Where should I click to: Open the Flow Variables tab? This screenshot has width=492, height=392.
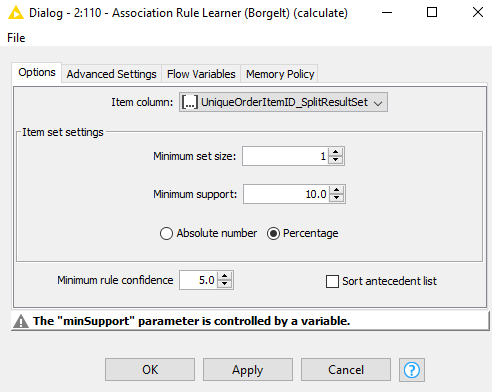pyautogui.click(x=201, y=74)
